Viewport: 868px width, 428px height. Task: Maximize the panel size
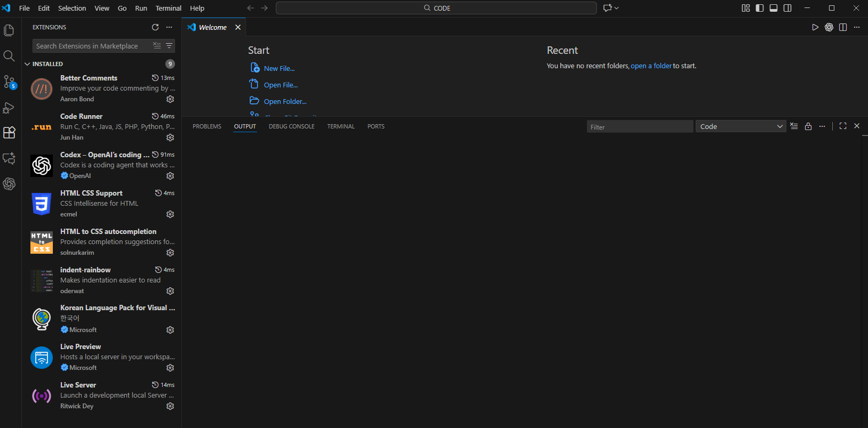tap(843, 126)
